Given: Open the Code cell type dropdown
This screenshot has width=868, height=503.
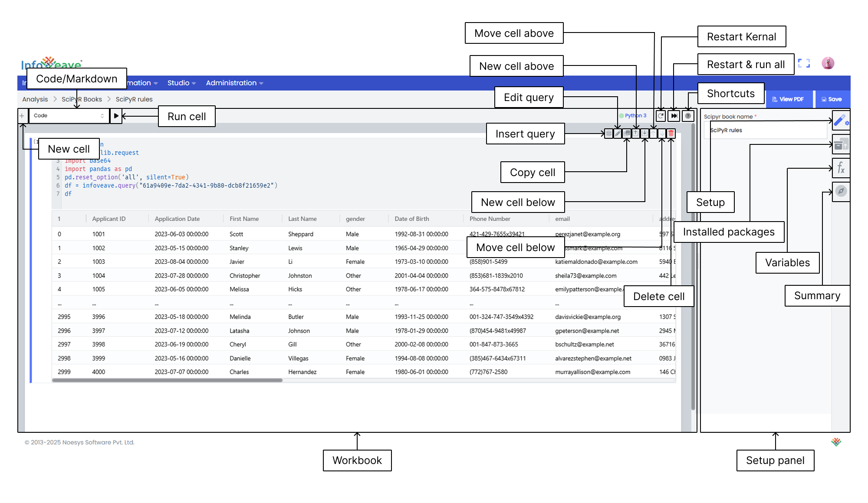Looking at the screenshot, I should pos(69,116).
